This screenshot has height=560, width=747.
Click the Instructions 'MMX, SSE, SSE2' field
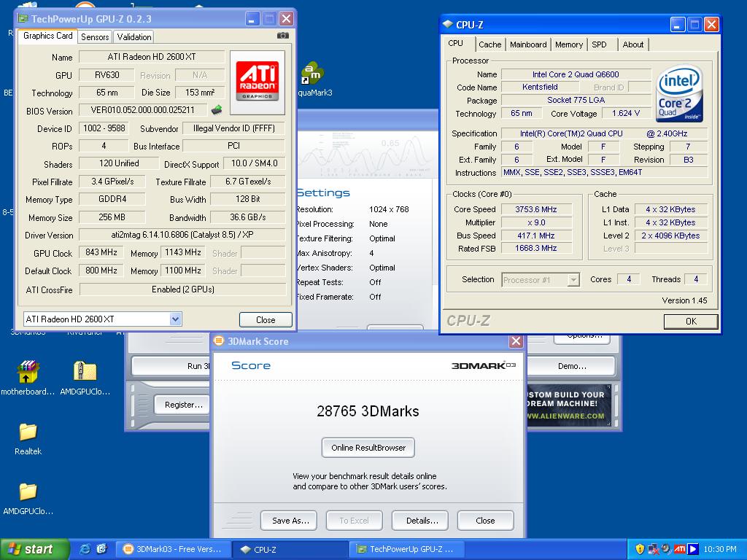coord(605,172)
